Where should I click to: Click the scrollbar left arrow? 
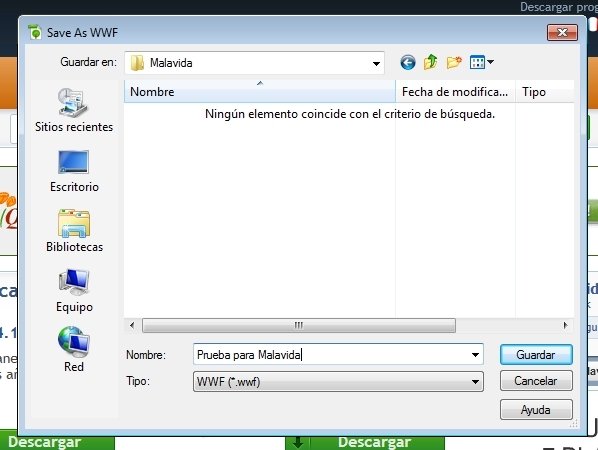tap(132, 326)
